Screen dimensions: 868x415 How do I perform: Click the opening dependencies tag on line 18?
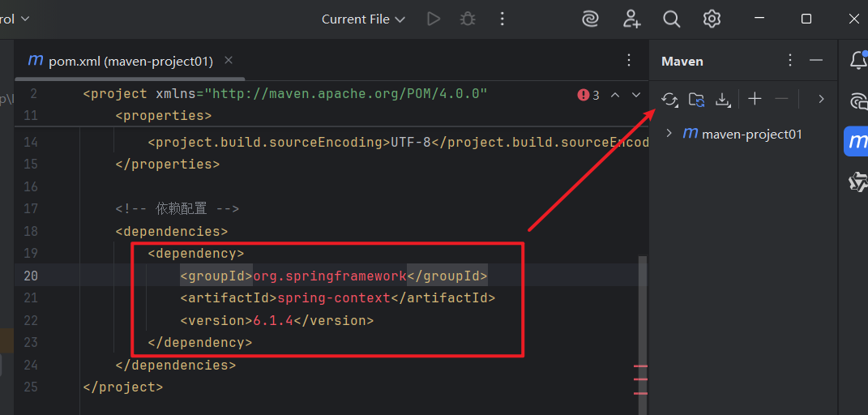[172, 231]
